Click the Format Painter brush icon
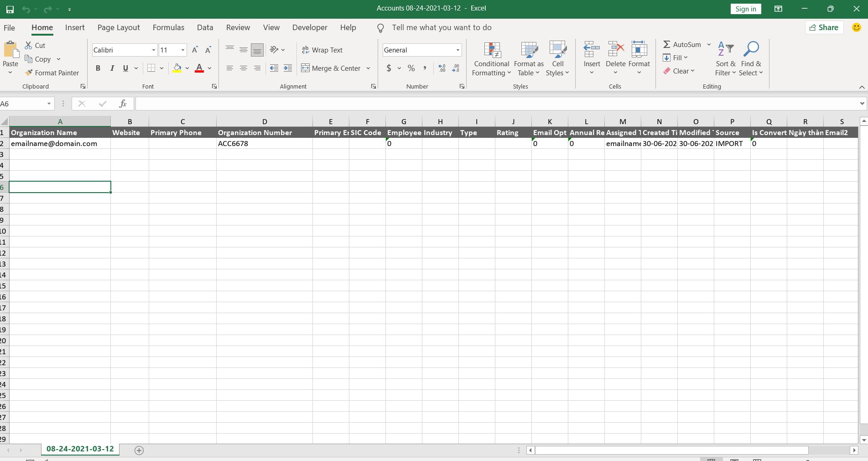Image resolution: width=868 pixels, height=461 pixels. coord(29,73)
